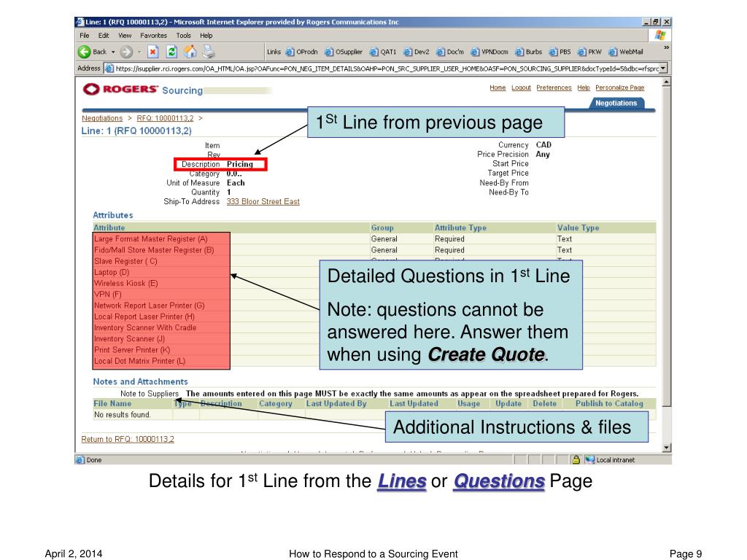Click the Help link in page header
Viewport: 747px width, 560px height.
coord(583,87)
